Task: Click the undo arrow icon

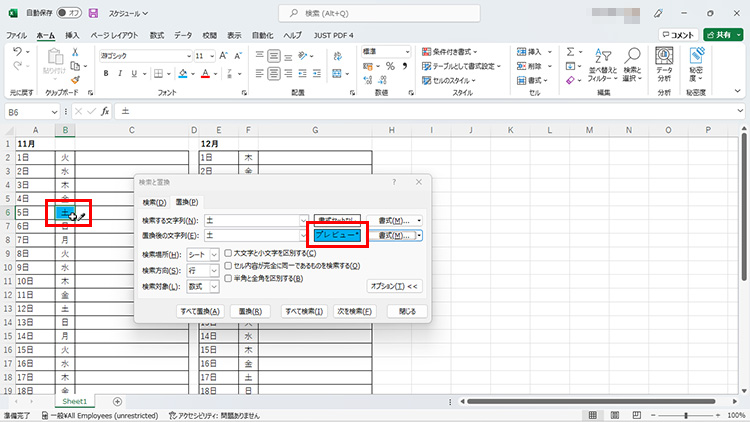Action: [18, 52]
